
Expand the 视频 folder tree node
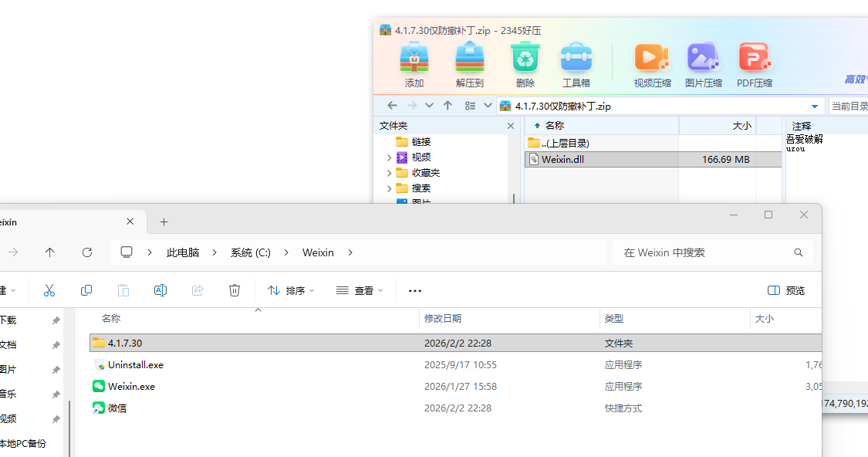(389, 157)
